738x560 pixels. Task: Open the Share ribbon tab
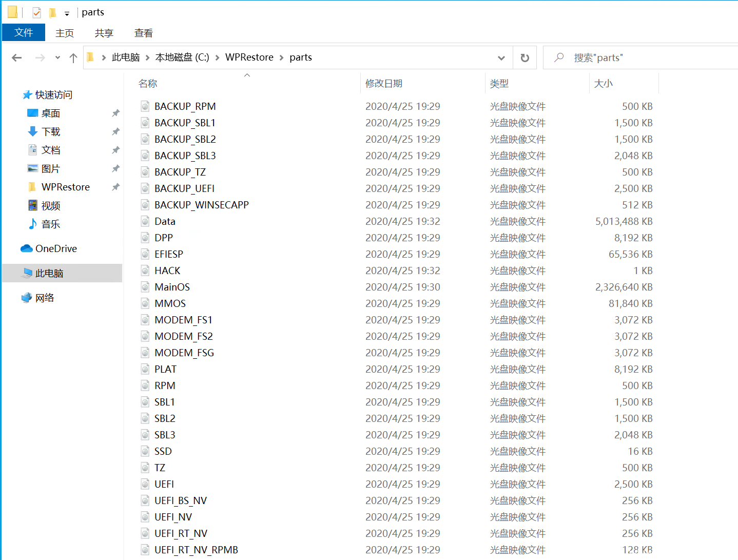[104, 33]
